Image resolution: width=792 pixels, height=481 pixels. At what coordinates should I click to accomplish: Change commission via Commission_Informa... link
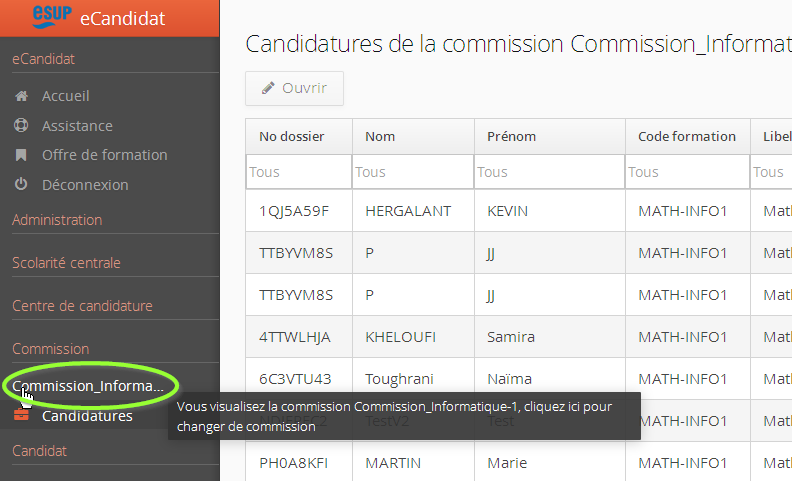88,386
